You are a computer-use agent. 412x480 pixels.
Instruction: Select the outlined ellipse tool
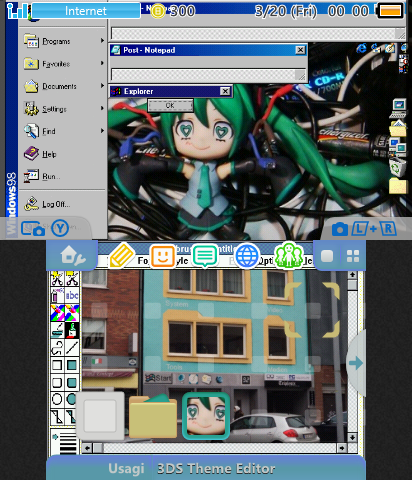coord(57,399)
